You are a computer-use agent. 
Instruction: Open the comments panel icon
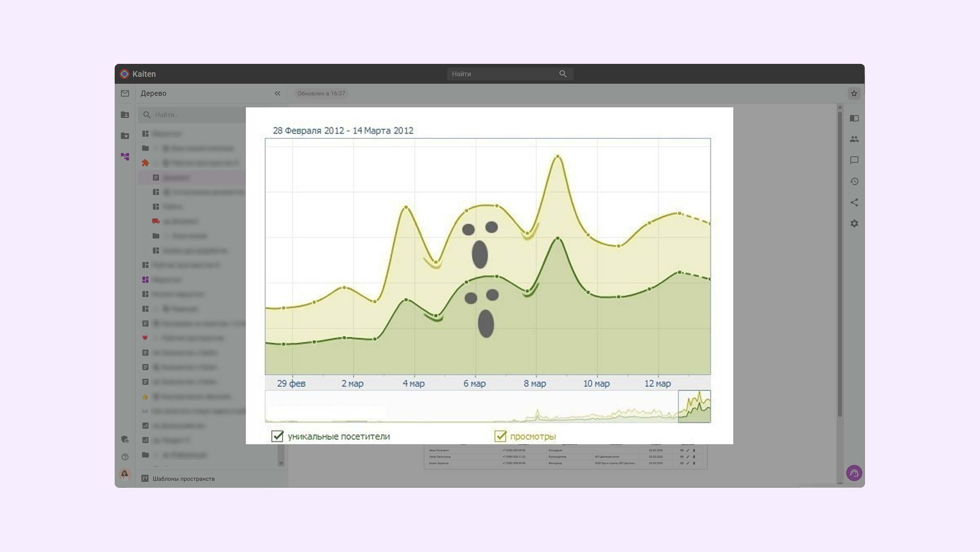(854, 160)
